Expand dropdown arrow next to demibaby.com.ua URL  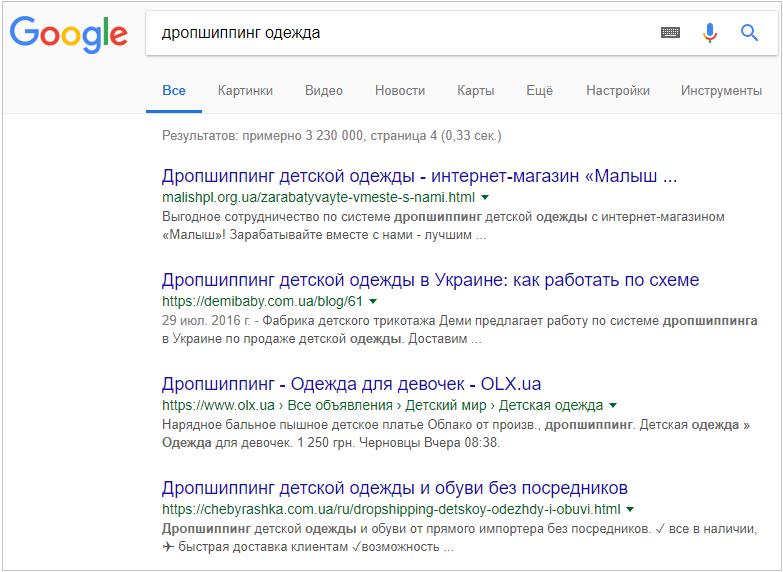click(x=373, y=301)
